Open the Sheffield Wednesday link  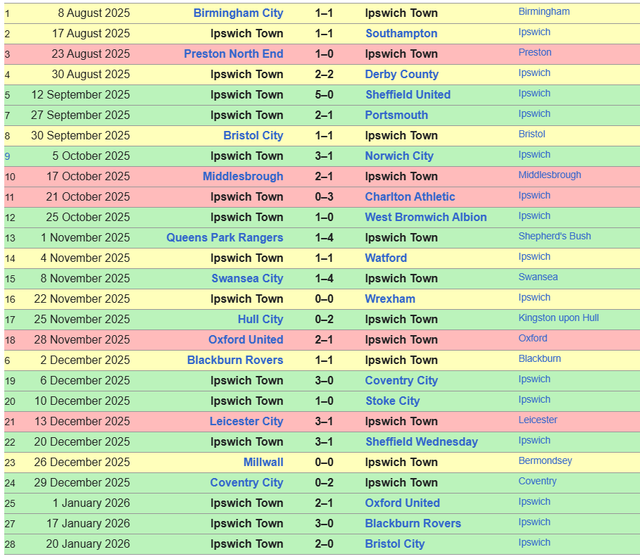point(422,441)
